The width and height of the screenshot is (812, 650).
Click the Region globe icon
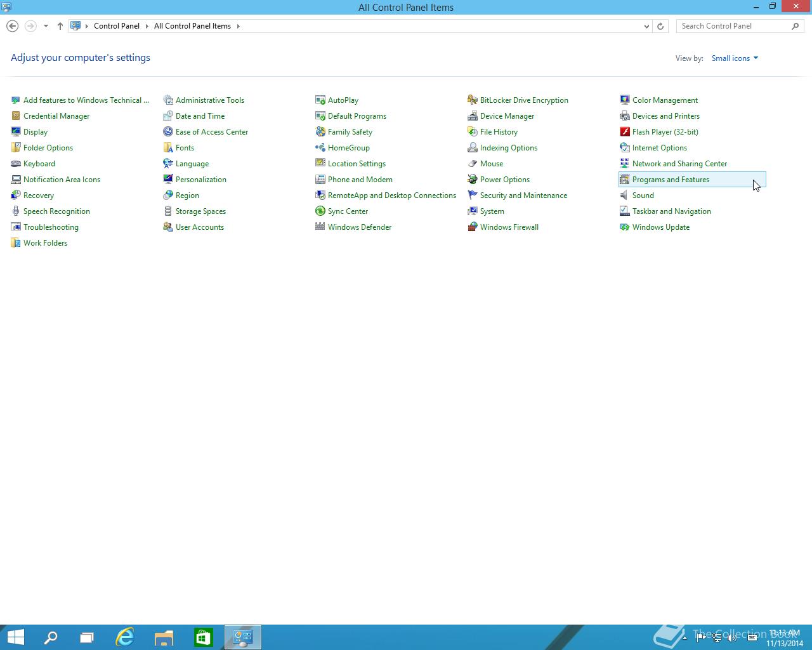tap(168, 195)
